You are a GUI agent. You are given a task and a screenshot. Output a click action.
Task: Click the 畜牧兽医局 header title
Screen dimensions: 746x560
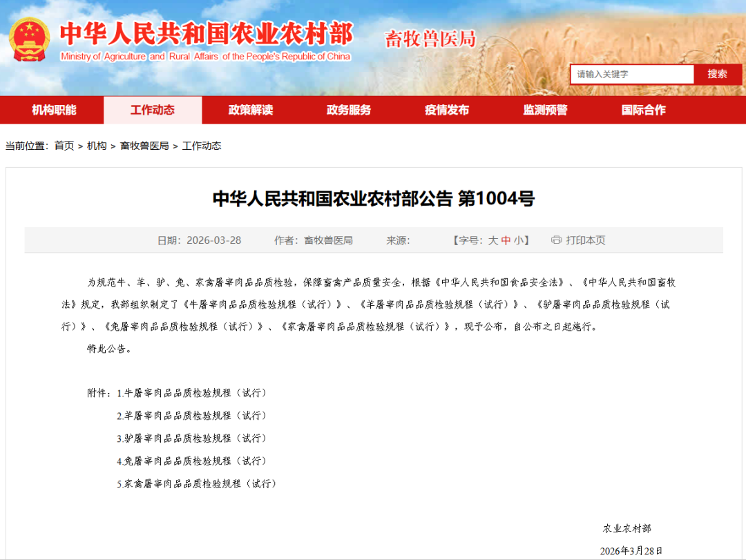coord(430,39)
